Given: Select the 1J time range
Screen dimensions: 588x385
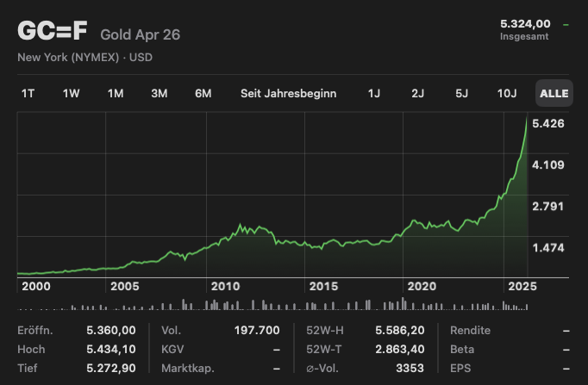Looking at the screenshot, I should (374, 93).
